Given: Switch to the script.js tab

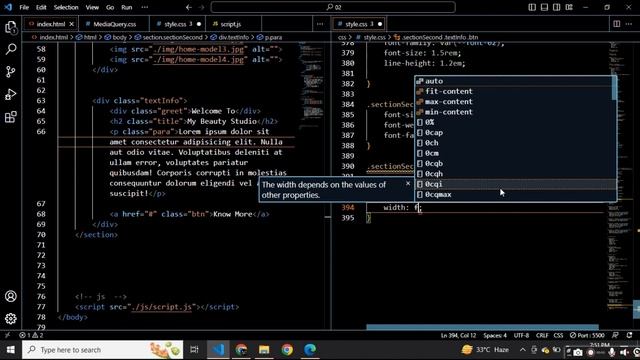Looking at the screenshot, I should (x=230, y=24).
